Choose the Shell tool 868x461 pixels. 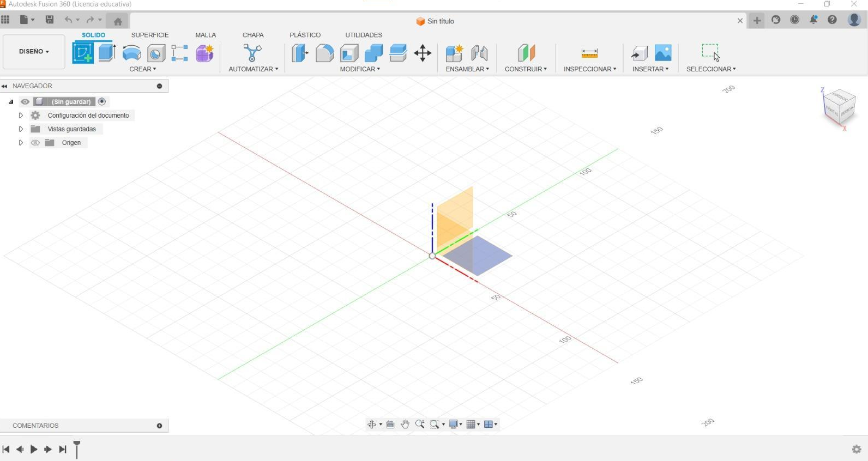coord(349,53)
